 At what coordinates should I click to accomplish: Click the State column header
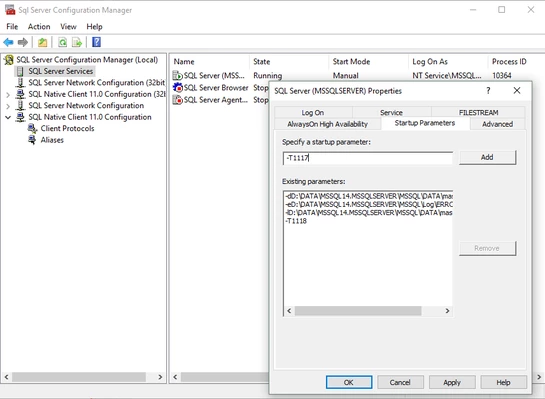click(x=289, y=62)
